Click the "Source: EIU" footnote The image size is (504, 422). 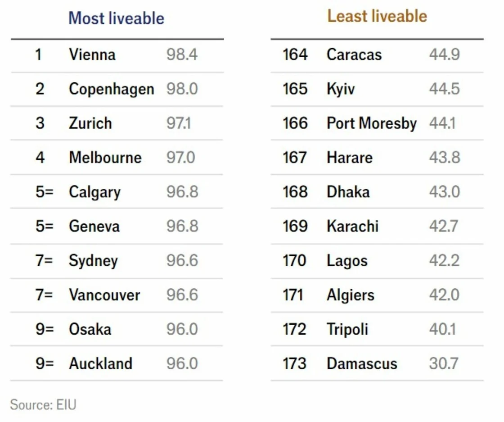point(43,404)
